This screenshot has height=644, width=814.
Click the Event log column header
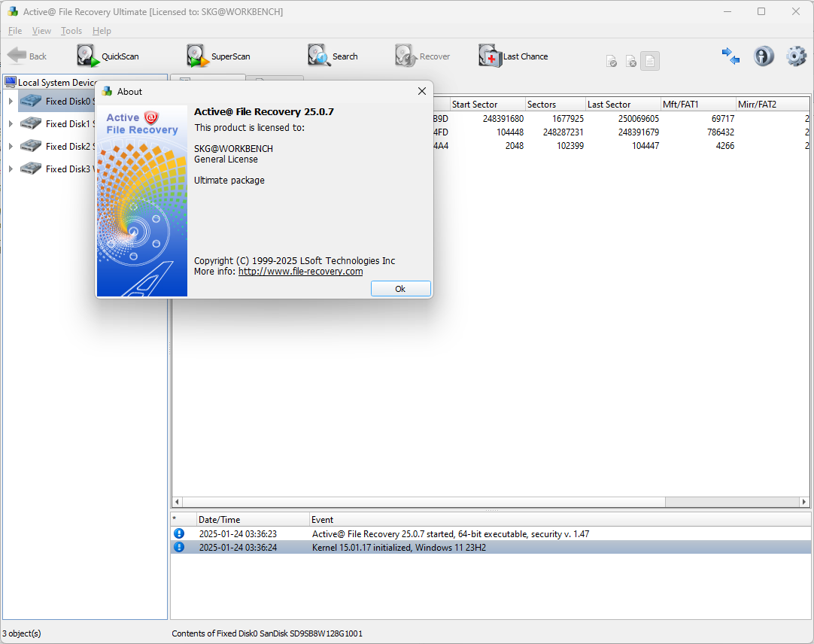560,519
